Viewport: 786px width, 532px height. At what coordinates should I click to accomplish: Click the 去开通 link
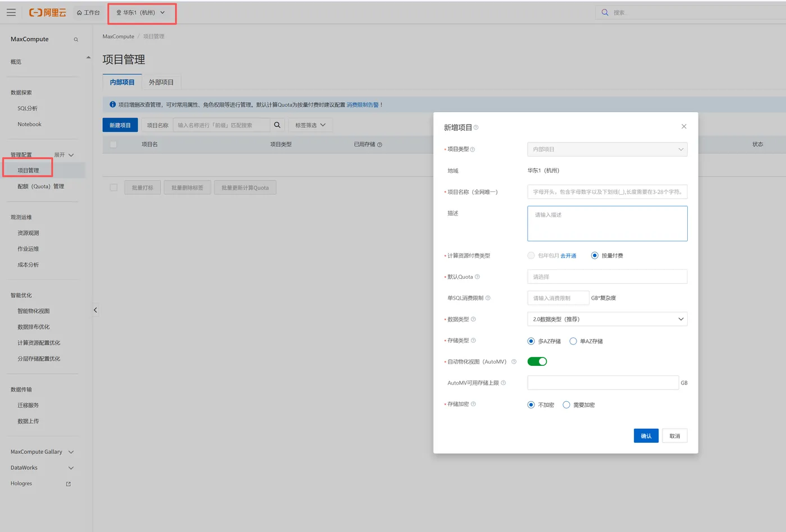[x=568, y=255]
